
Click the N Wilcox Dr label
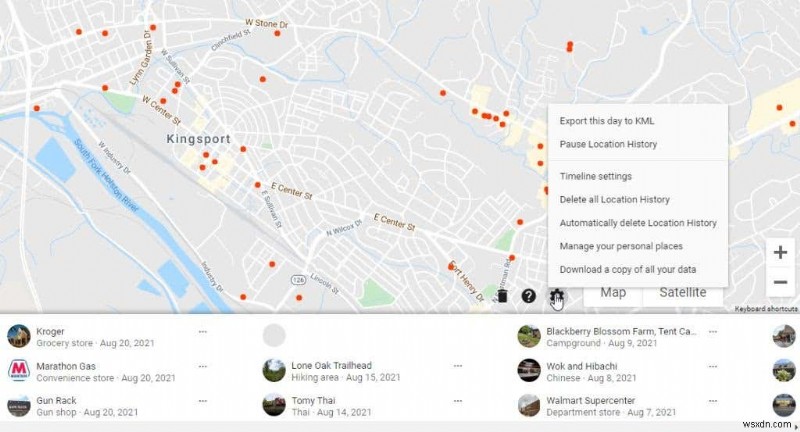click(x=344, y=227)
